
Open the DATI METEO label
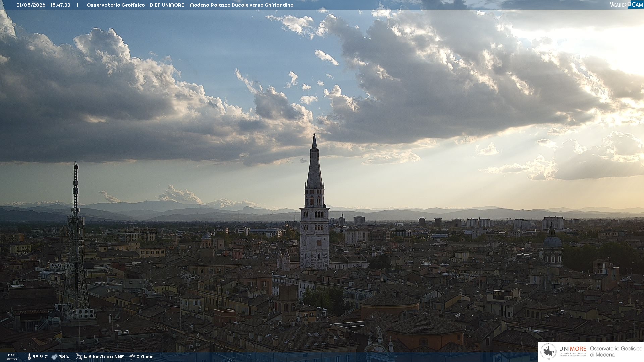point(12,357)
